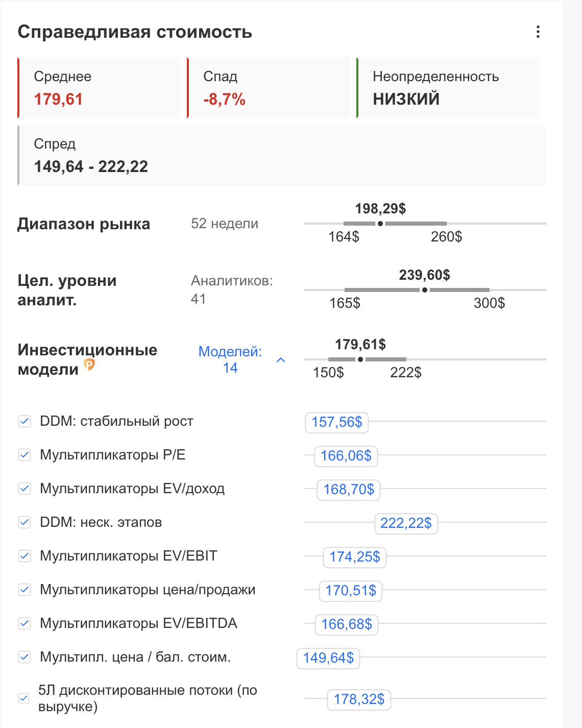The height and width of the screenshot is (728, 582).
Task: Uncheck Мультипликаторы P/E checkbox
Action: coord(25,455)
